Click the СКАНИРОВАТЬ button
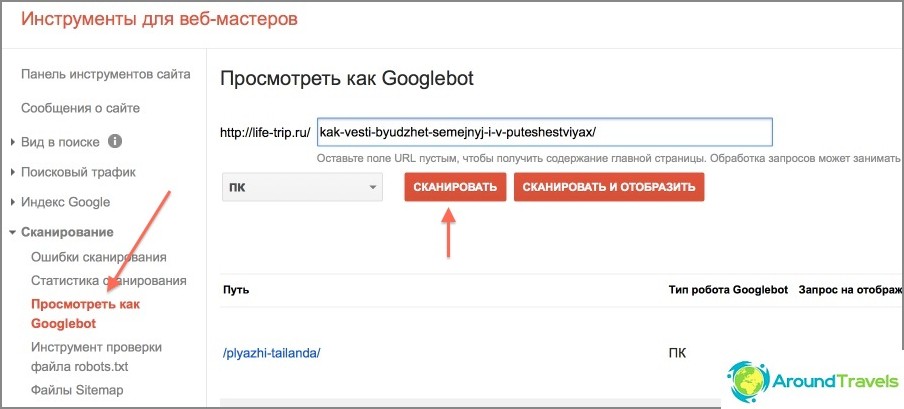 pos(455,187)
